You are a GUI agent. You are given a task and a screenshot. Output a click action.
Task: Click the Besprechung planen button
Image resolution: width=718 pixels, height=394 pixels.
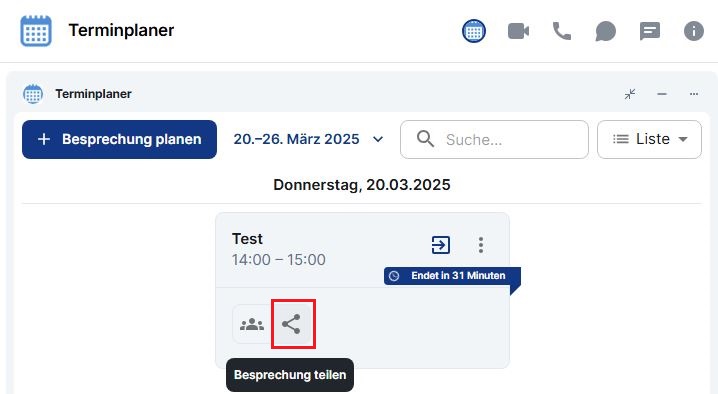click(120, 139)
